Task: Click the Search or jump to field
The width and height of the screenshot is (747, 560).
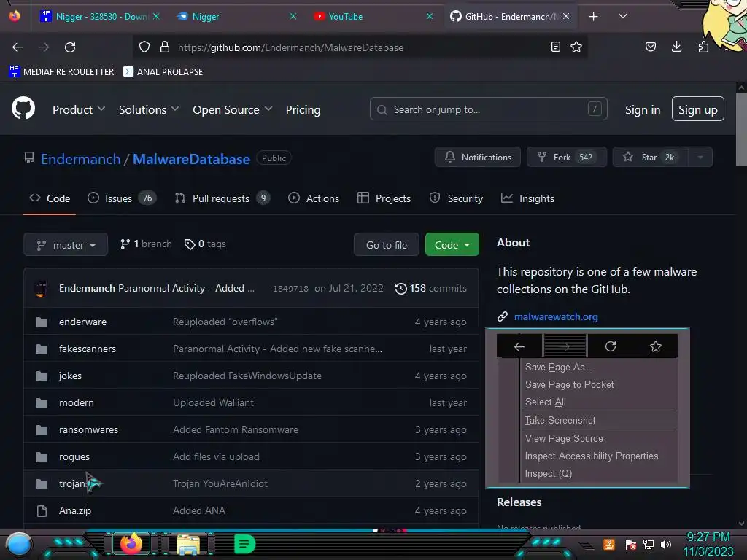Action: tap(488, 109)
